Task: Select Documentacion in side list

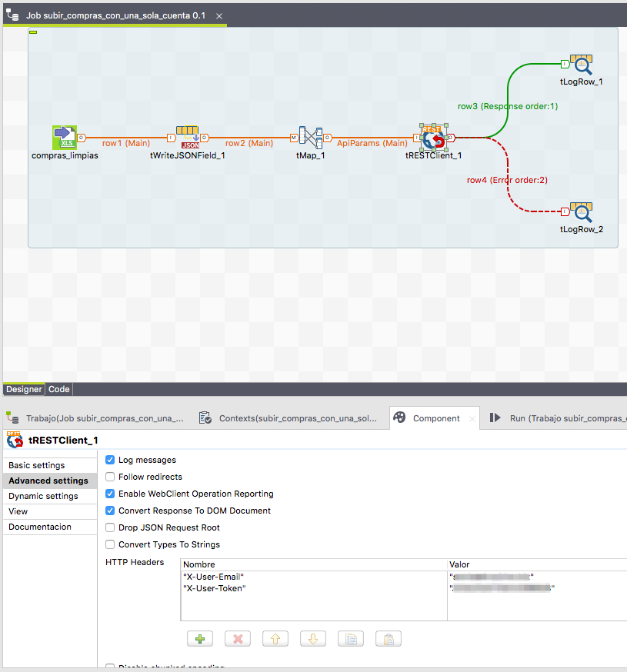Action: tap(50, 527)
